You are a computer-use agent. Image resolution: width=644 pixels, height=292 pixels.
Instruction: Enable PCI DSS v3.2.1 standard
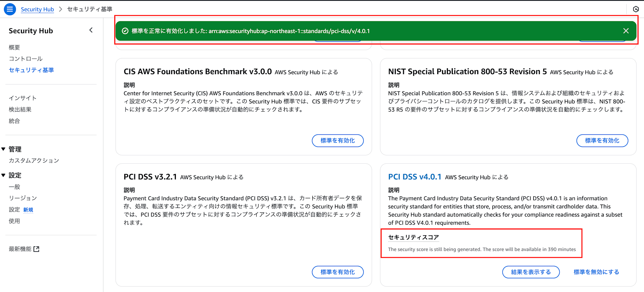338,272
